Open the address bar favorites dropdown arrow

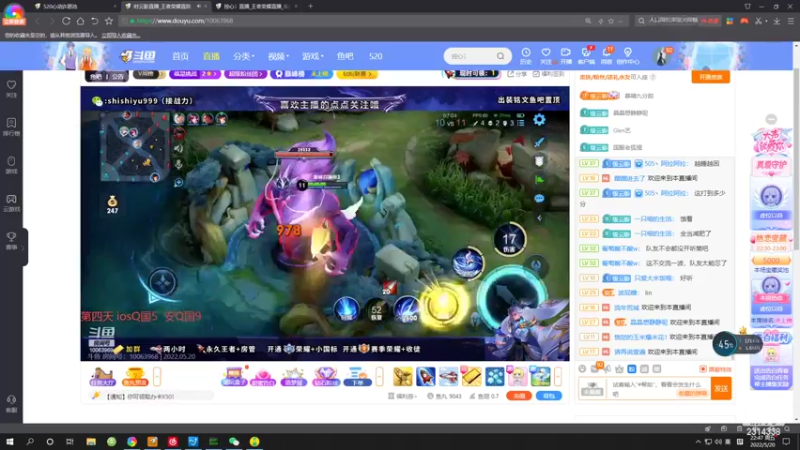click(620, 21)
